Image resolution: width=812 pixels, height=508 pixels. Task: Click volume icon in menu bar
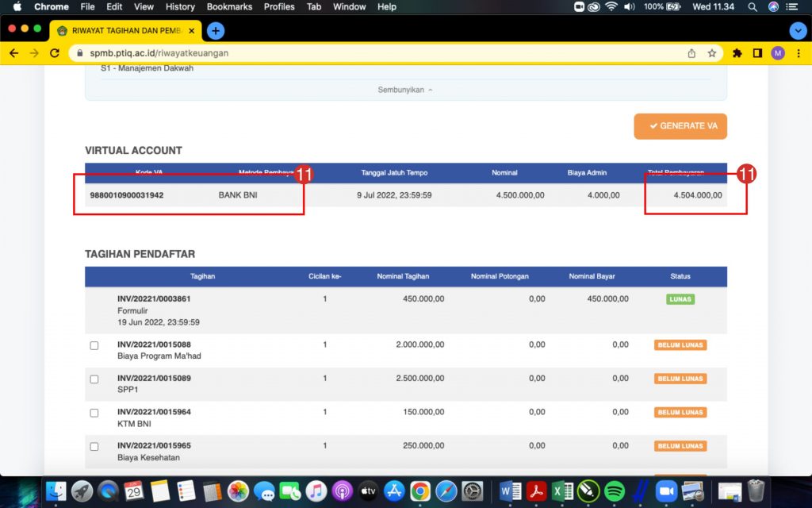(x=629, y=6)
